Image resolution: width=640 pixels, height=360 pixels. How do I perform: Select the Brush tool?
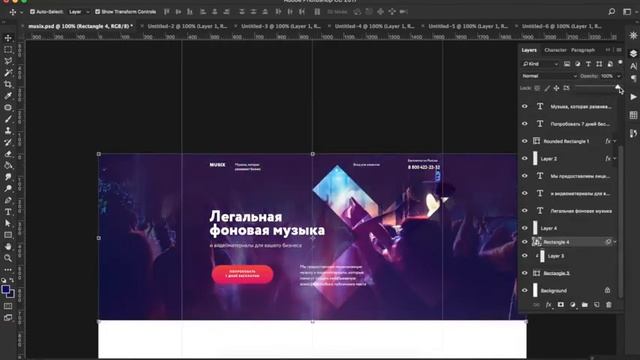click(x=8, y=119)
